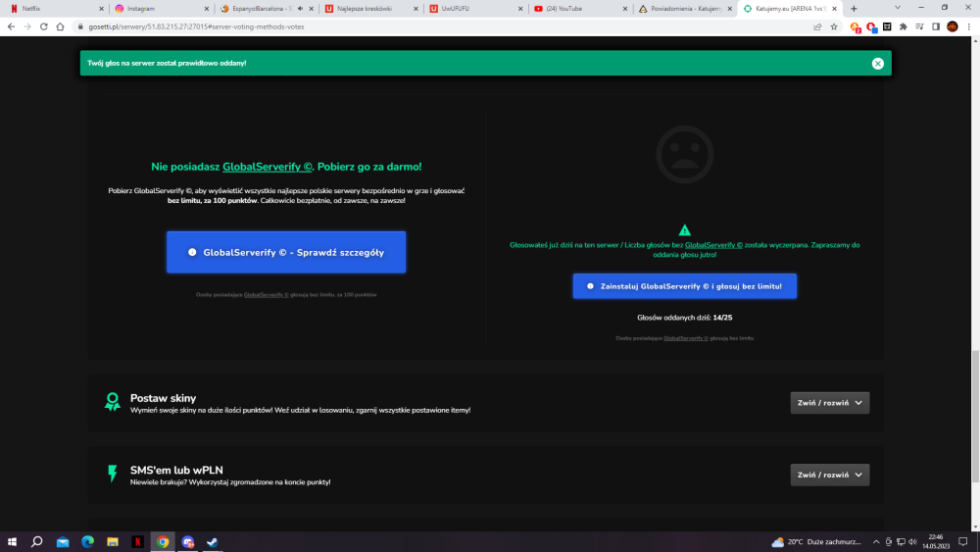
Task: Click 'Głosów oddanych dziś: 14/25' text
Action: (x=684, y=318)
